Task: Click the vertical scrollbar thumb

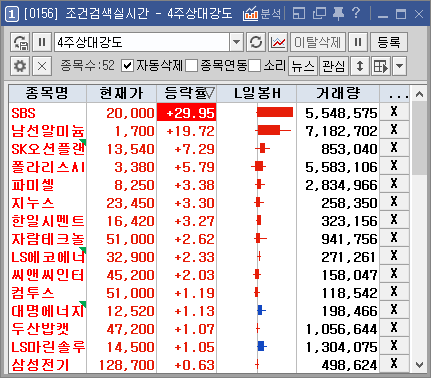Action: click(419, 138)
